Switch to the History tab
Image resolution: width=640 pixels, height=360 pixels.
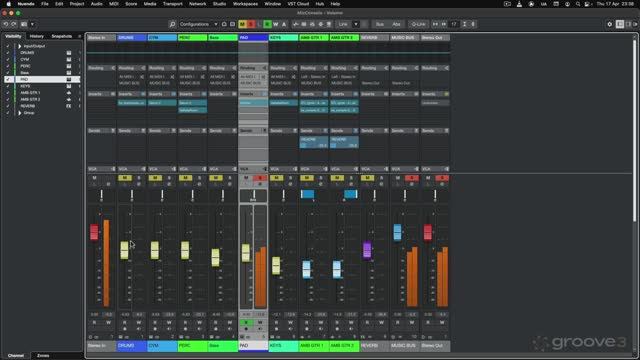(x=36, y=36)
